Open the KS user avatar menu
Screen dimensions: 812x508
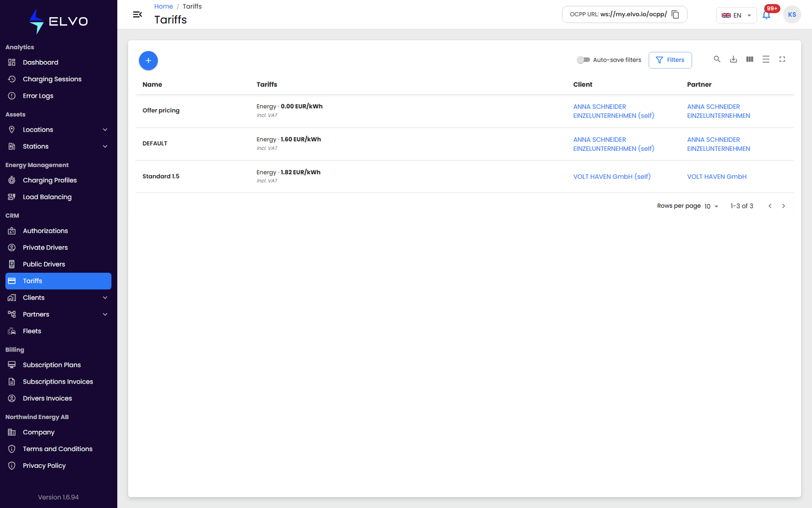point(792,15)
